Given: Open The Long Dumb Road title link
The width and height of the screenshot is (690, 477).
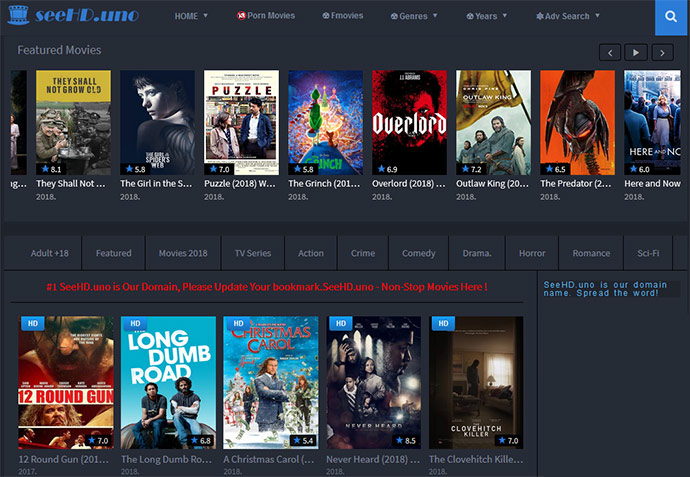Looking at the screenshot, I should [167, 460].
